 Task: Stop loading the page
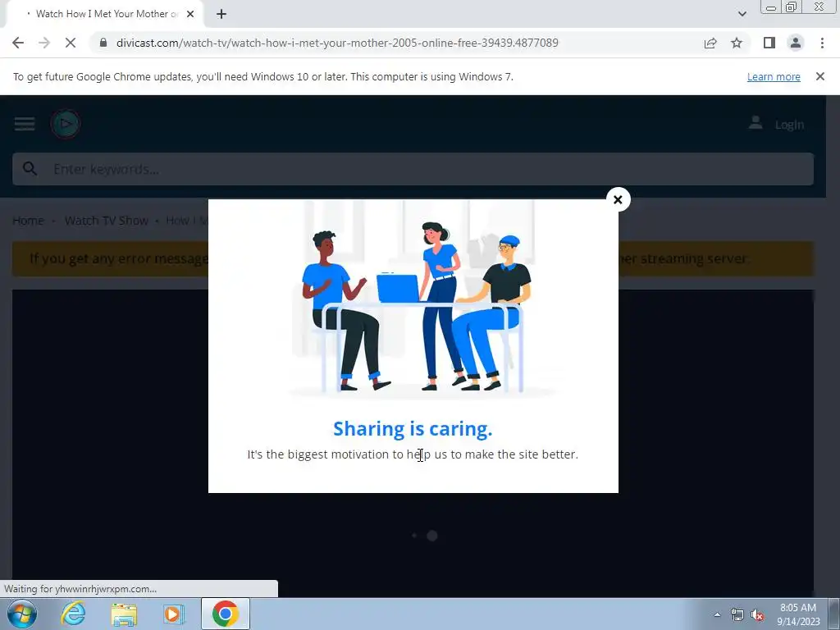pyautogui.click(x=71, y=43)
